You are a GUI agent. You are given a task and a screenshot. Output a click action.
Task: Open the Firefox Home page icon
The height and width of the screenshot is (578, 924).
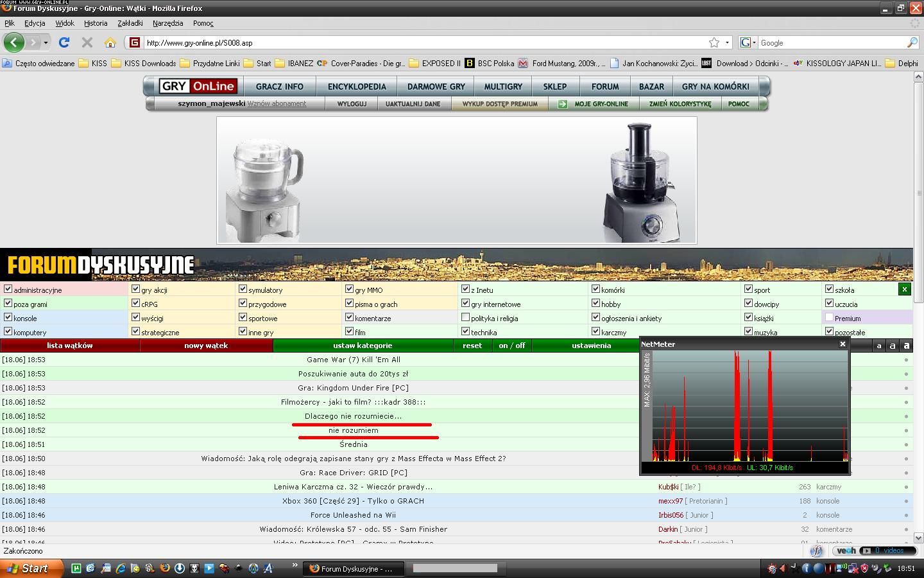click(x=110, y=42)
